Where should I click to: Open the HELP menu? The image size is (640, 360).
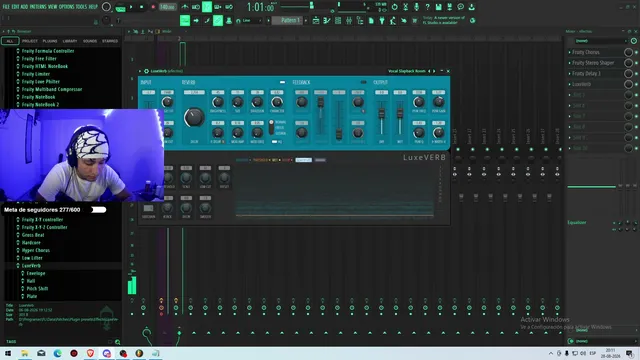point(93,7)
